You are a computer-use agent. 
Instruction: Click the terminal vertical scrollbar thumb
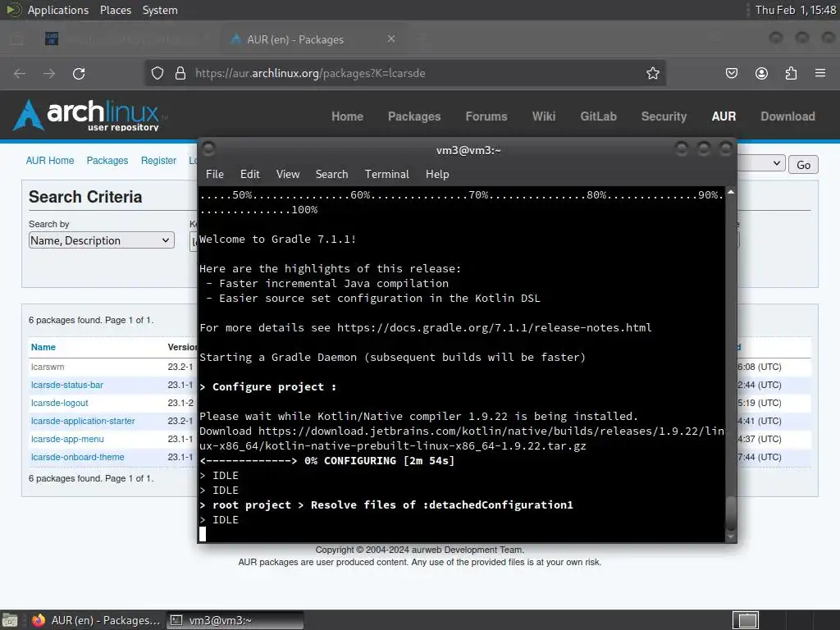coord(731,514)
